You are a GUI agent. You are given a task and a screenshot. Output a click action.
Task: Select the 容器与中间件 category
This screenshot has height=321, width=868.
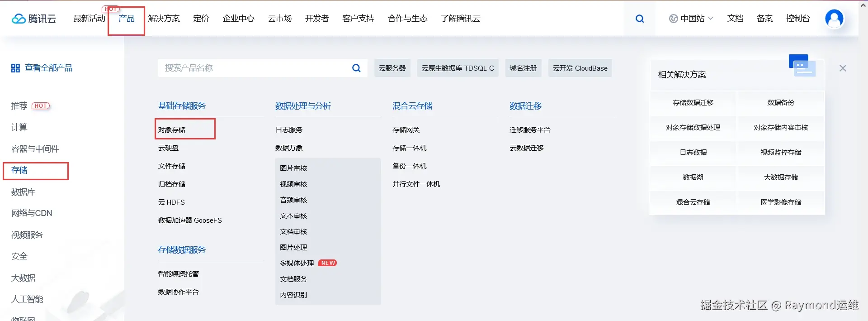pos(35,149)
